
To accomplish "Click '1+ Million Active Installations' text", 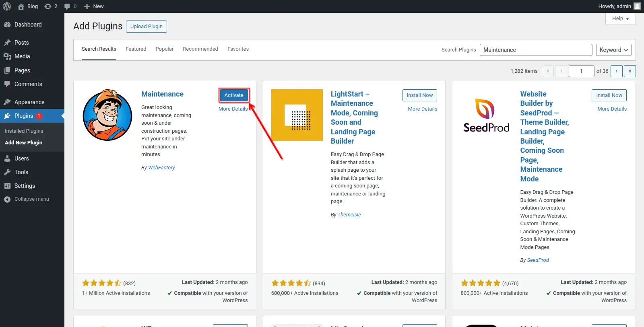I will click(x=116, y=293).
